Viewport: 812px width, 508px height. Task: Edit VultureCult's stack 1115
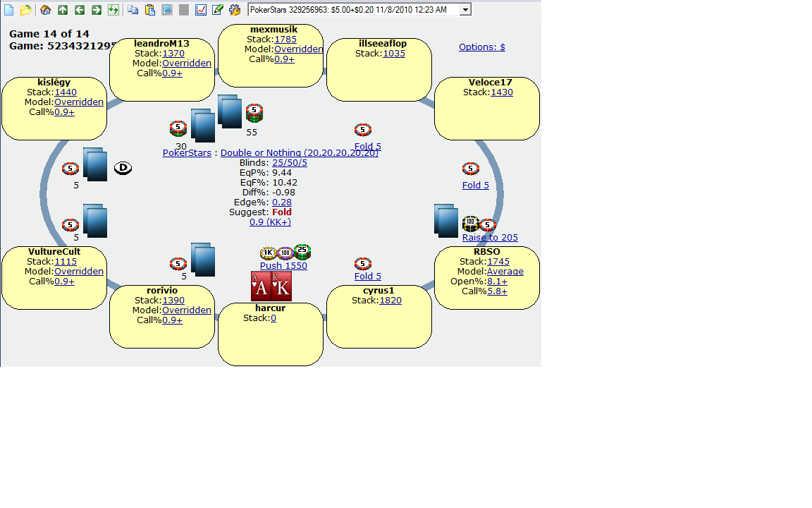[x=66, y=262]
